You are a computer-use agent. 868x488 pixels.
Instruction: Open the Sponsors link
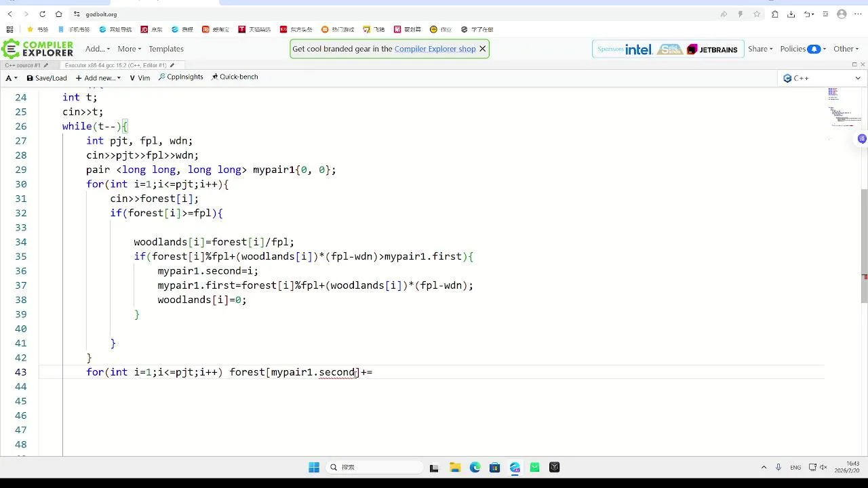pyautogui.click(x=610, y=49)
